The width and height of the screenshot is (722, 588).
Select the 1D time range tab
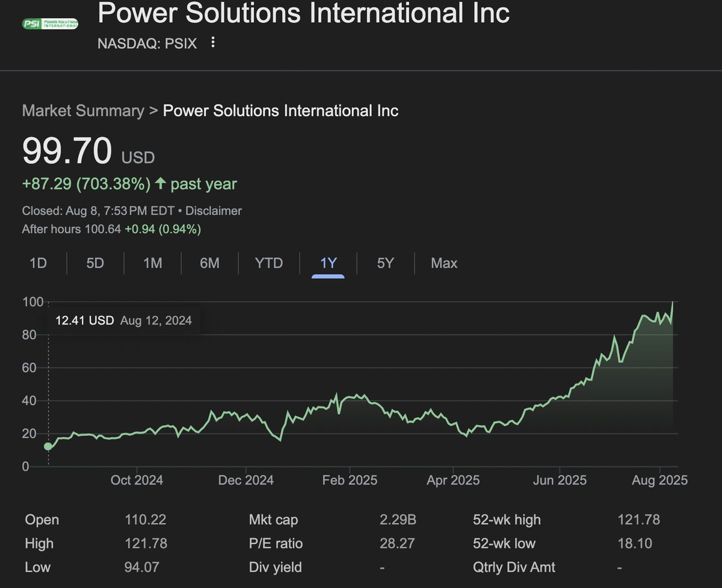(x=39, y=263)
